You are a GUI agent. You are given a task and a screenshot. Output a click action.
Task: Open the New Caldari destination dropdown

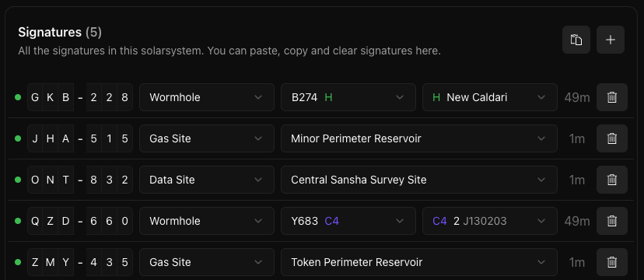[x=489, y=97]
